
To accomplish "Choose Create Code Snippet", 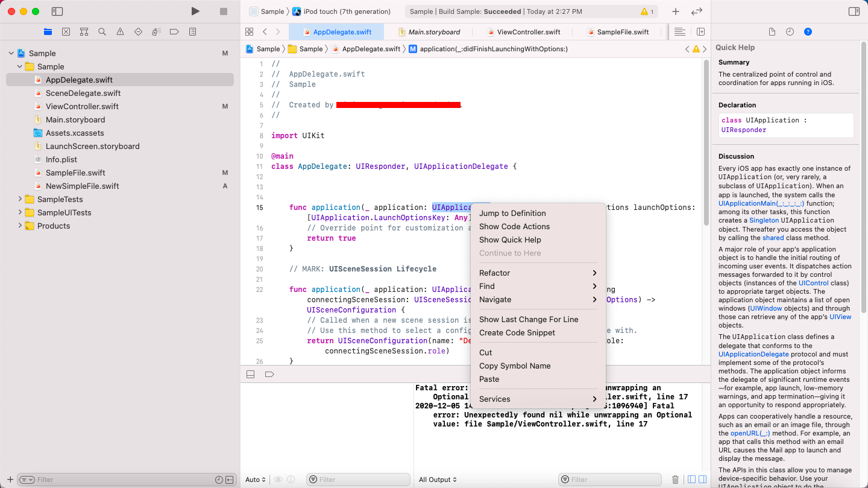I will 538,333.
